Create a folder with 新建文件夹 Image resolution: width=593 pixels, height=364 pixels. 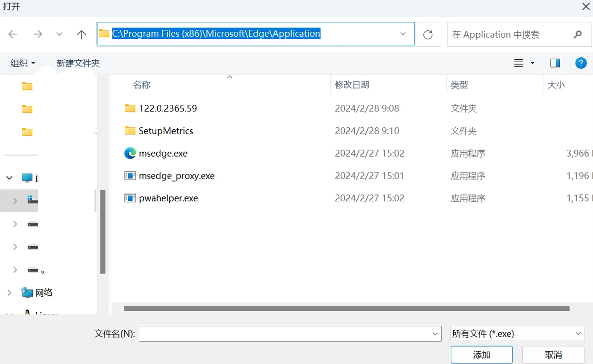click(x=78, y=63)
